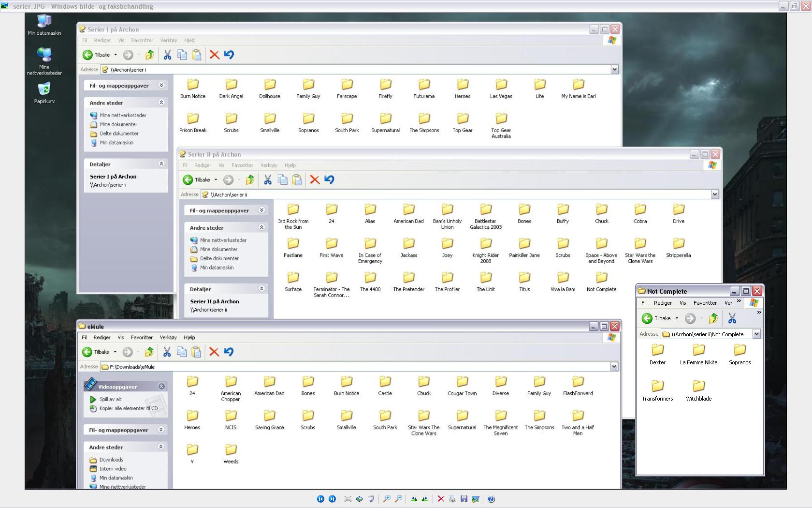Open Hjelp menu in eMule window
Screen dimensions: 812x508
point(189,337)
